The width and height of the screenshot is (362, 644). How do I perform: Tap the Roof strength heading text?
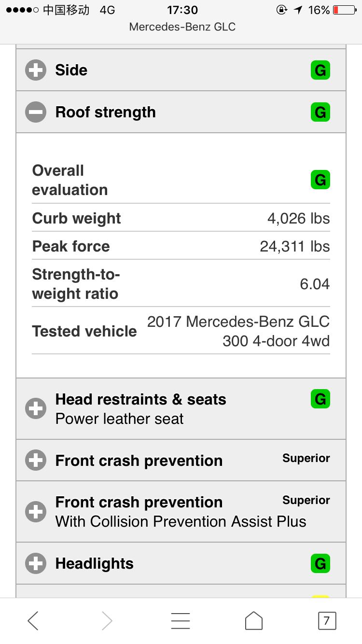click(x=106, y=112)
